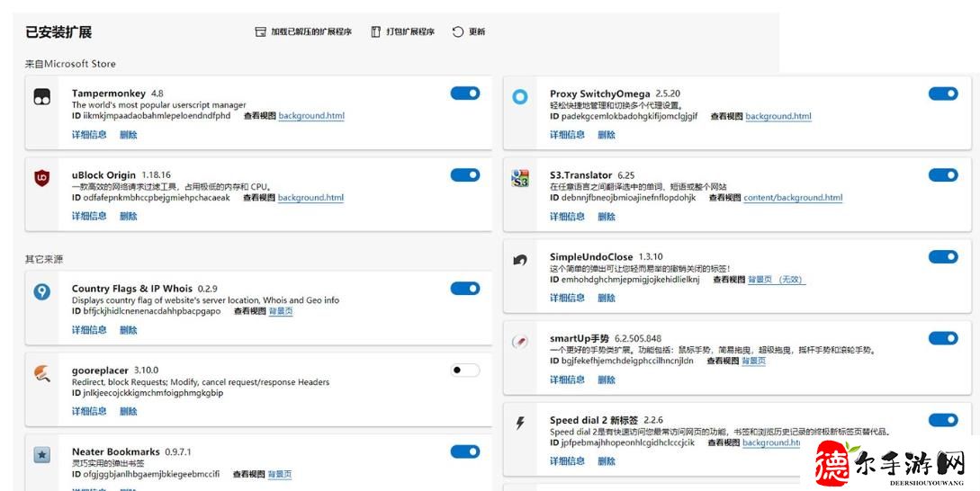Click the 打包扩展程序 button label
Viewport: 980px width, 491px height.
410,31
